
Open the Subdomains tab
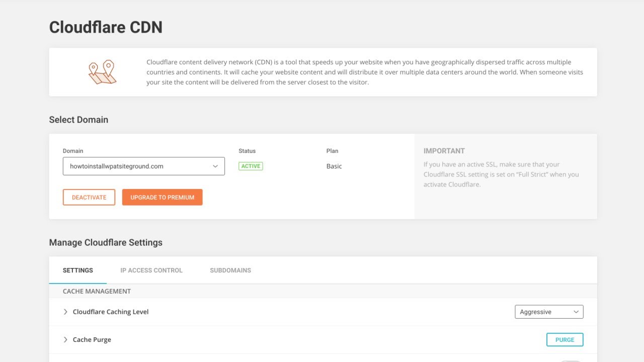click(x=230, y=270)
